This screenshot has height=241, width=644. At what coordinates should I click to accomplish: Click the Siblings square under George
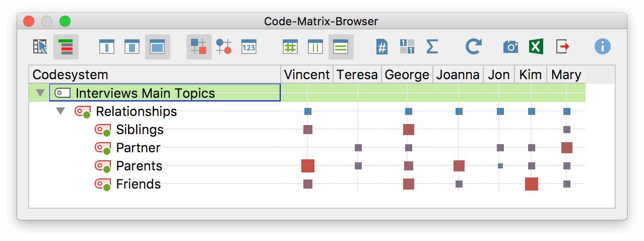409,130
